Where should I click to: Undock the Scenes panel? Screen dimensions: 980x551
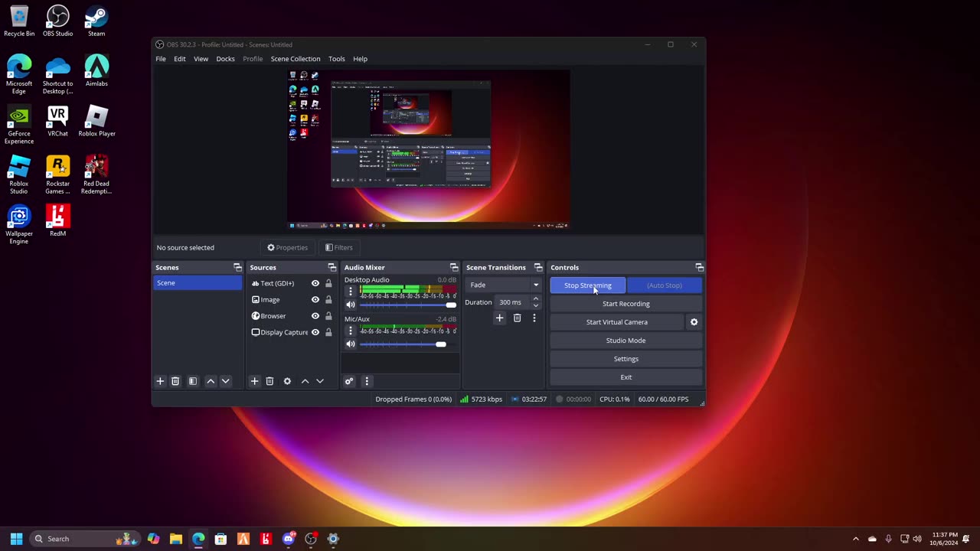pos(237,267)
